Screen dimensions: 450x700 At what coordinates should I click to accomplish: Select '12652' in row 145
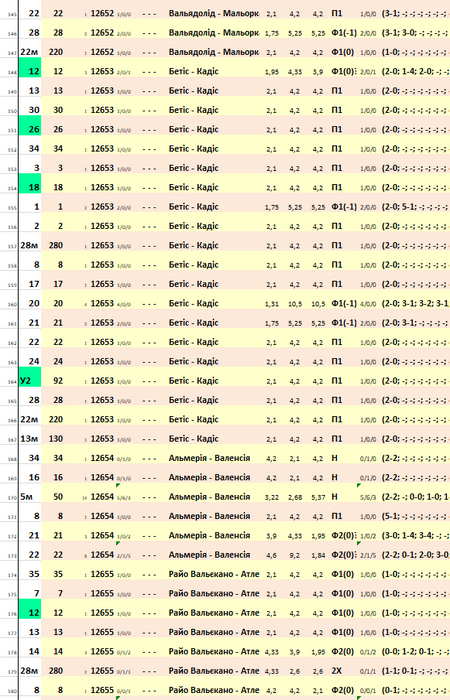pyautogui.click(x=102, y=14)
